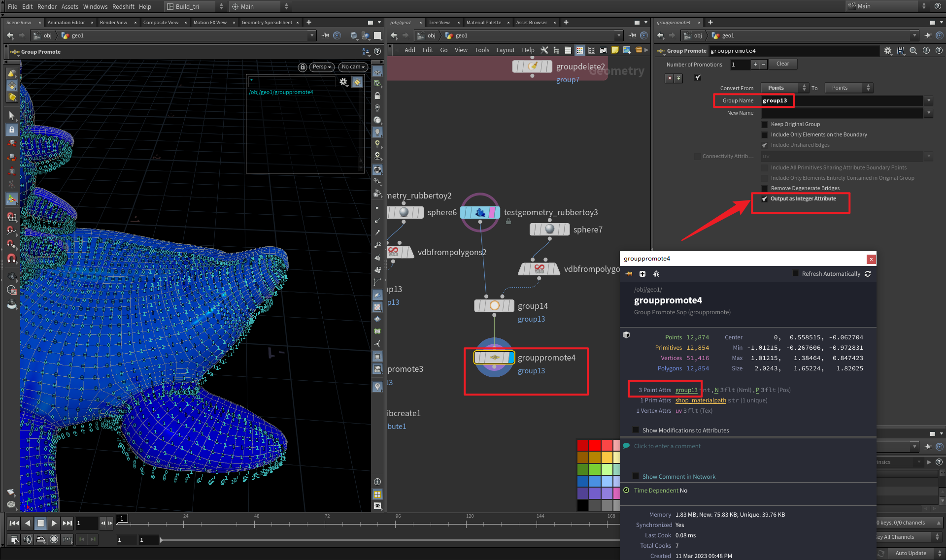Open the color palette icon in network toolbar
Image resolution: width=946 pixels, height=560 pixels.
point(580,50)
